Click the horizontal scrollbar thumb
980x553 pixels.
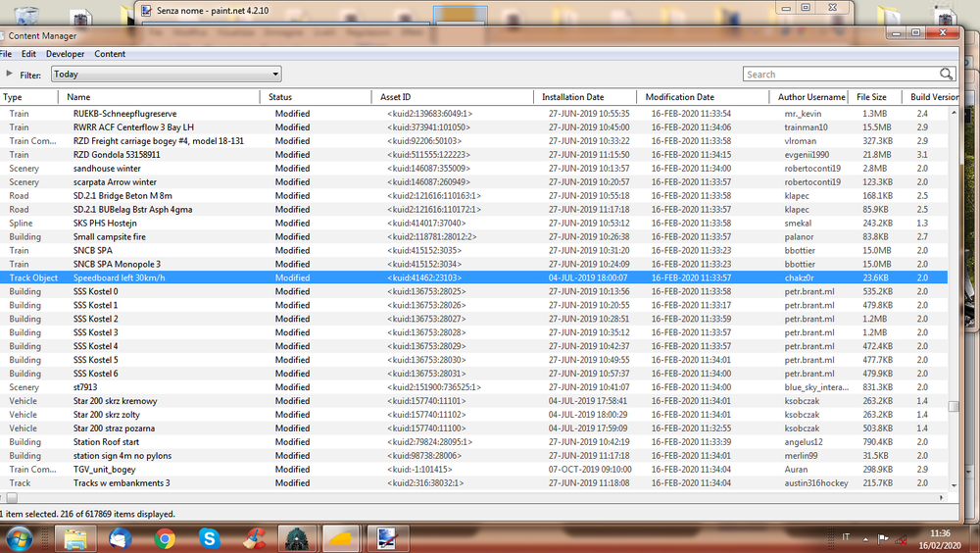click(12, 498)
